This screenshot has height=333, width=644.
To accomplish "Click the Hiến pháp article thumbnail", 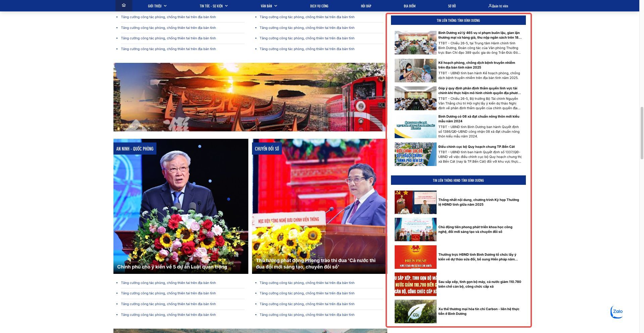I will click(415, 257).
